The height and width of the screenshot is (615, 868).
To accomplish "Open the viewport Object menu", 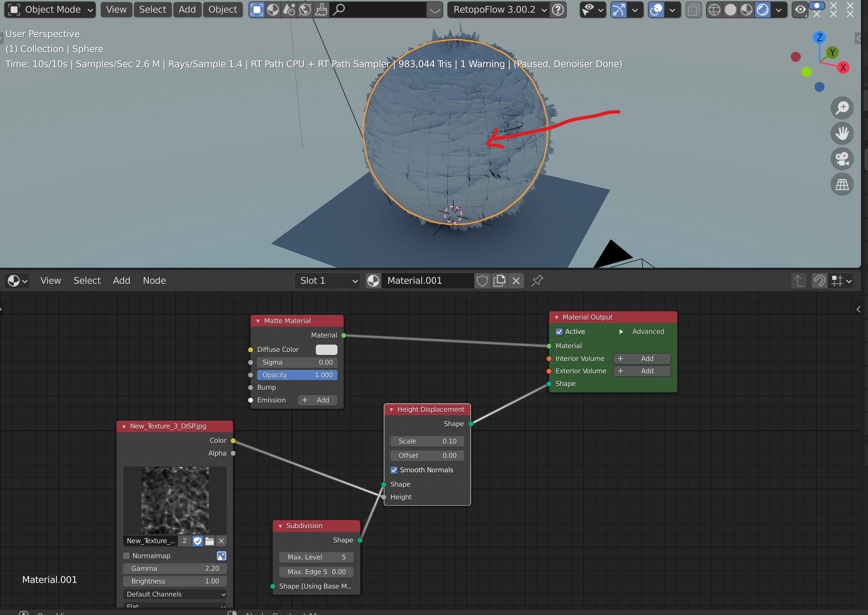I will [x=222, y=10].
